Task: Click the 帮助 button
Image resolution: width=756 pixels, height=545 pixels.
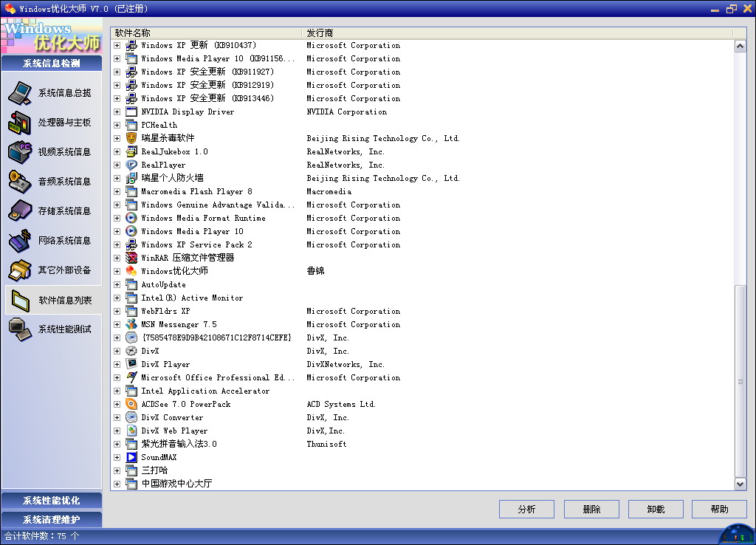Action: [719, 510]
